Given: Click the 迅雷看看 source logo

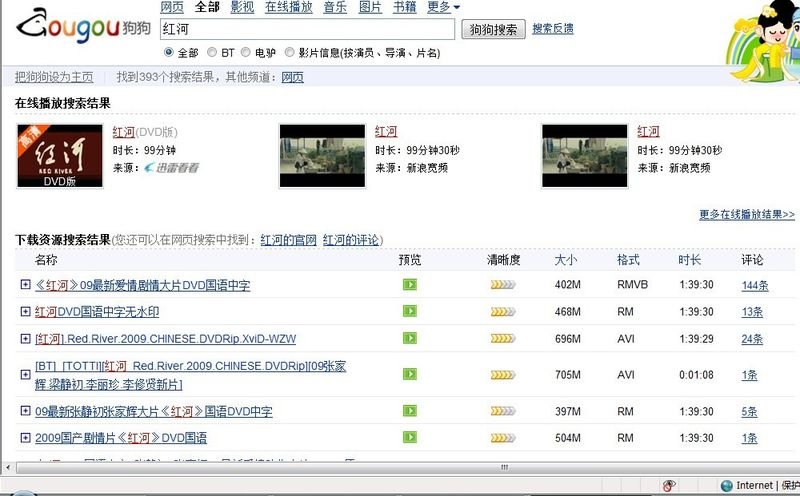Looking at the screenshot, I should click(171, 167).
